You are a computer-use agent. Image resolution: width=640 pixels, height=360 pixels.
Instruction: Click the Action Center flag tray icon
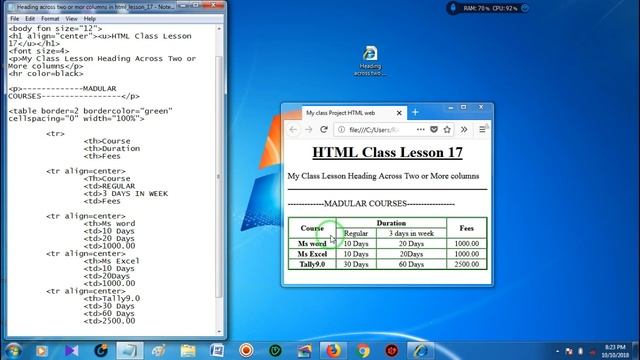click(x=569, y=351)
